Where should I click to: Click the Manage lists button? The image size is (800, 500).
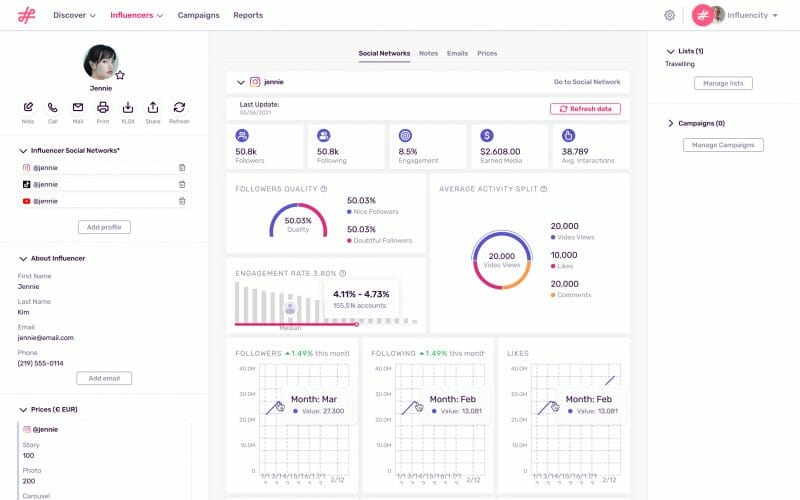723,83
